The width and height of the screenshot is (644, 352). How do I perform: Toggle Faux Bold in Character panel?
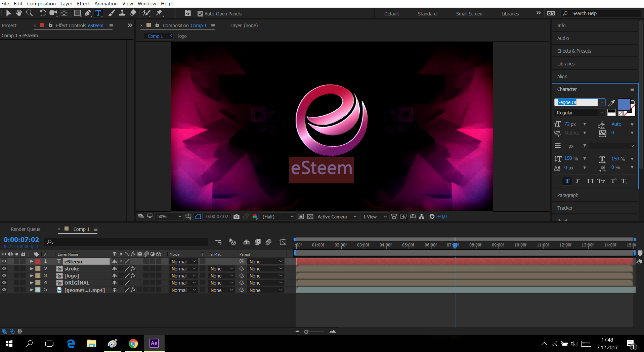(x=567, y=181)
